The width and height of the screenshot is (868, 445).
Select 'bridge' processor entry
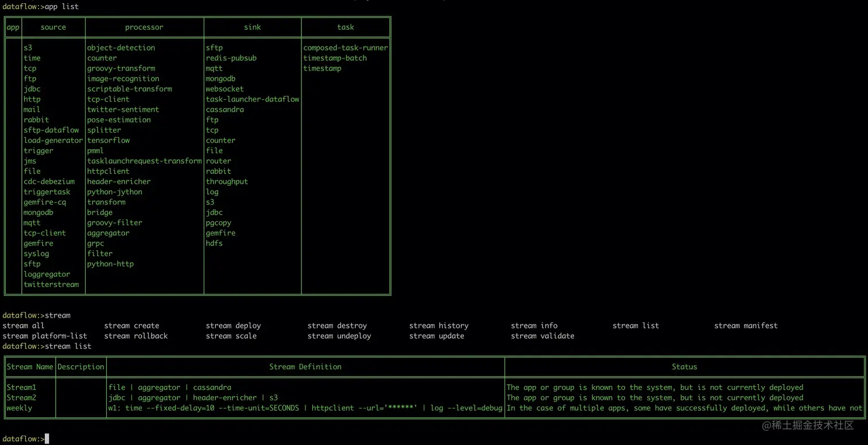pos(100,212)
